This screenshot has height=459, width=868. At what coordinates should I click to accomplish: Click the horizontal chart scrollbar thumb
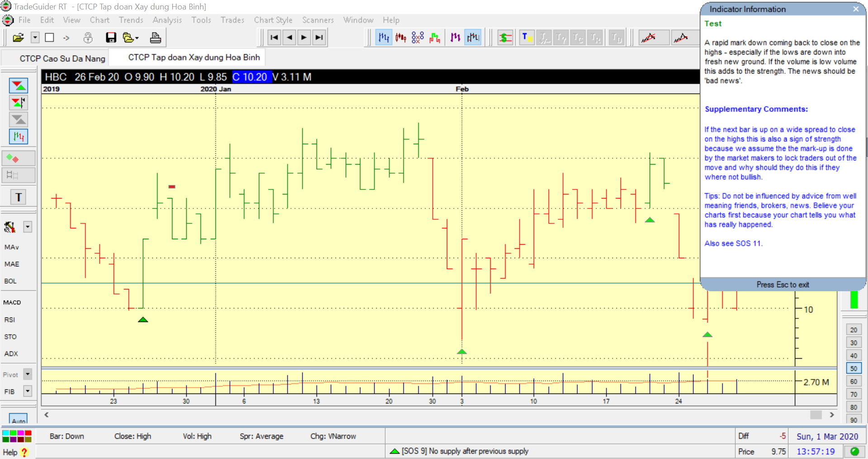point(816,415)
